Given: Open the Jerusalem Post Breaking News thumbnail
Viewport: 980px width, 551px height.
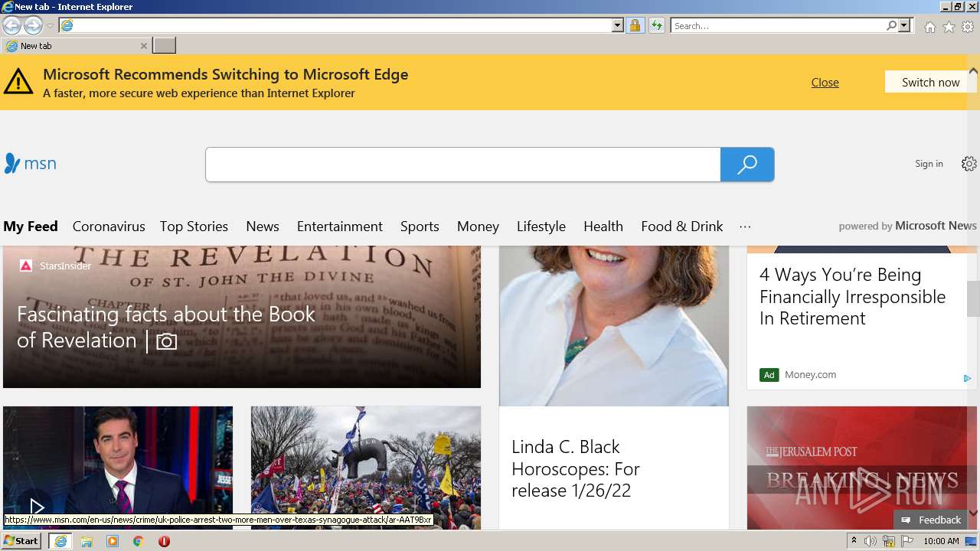Looking at the screenshot, I should (862, 468).
